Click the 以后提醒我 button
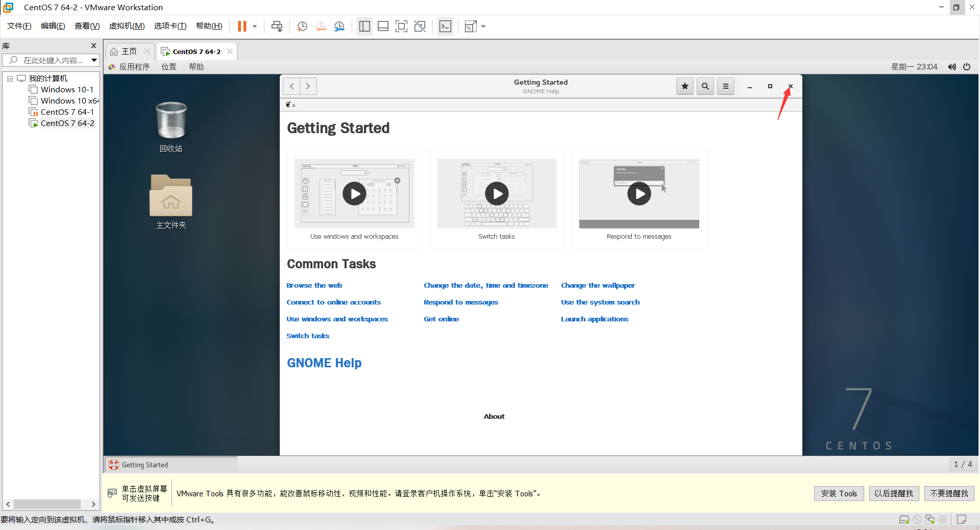 [x=894, y=493]
